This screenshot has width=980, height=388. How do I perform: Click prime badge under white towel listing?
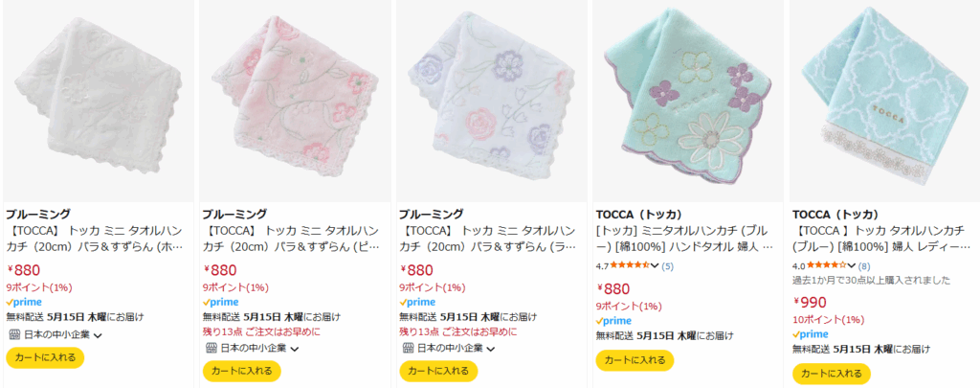coord(24,302)
